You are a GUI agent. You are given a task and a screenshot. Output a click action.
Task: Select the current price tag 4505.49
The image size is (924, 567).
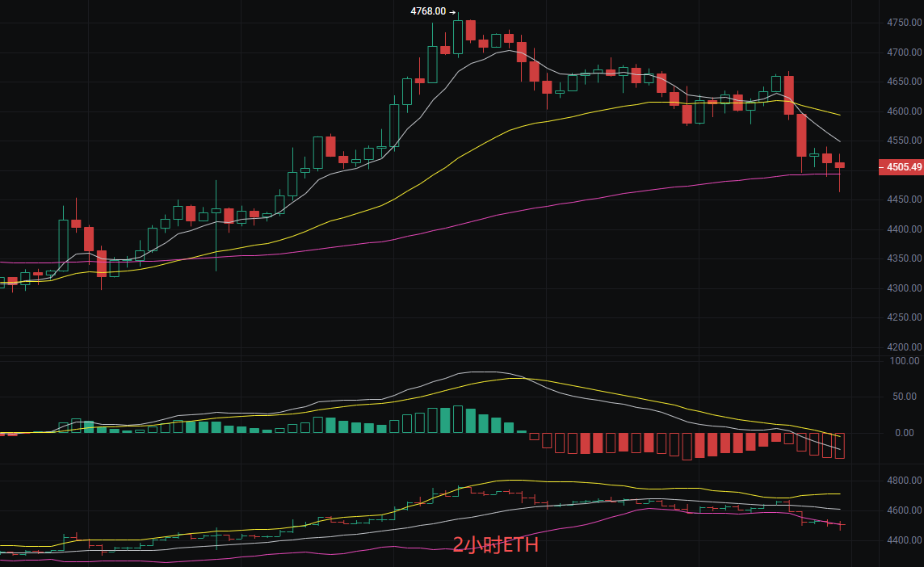click(x=901, y=167)
